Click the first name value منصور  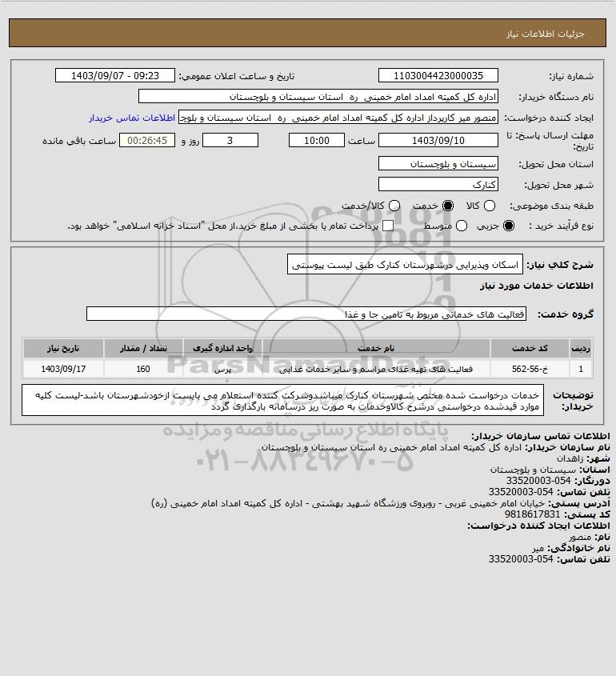(x=580, y=537)
